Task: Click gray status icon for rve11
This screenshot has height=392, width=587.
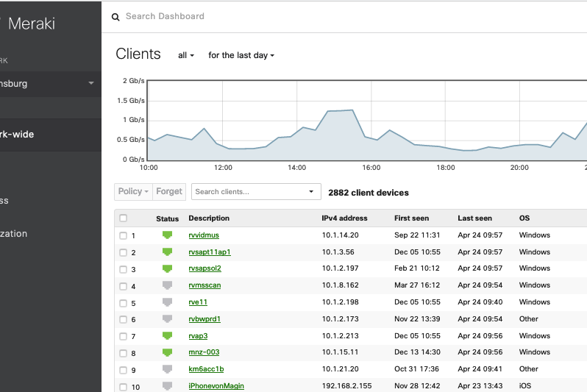Action: pos(167,302)
